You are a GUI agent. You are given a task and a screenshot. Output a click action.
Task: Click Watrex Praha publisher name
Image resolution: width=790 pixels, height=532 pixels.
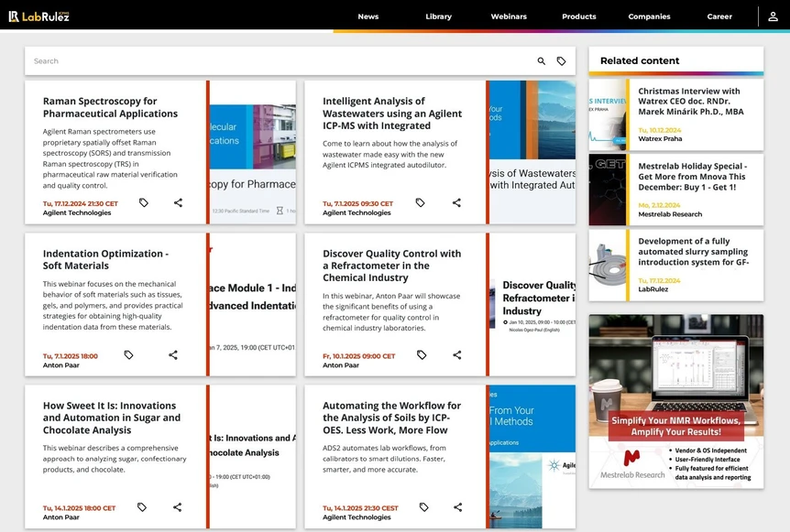click(660, 139)
